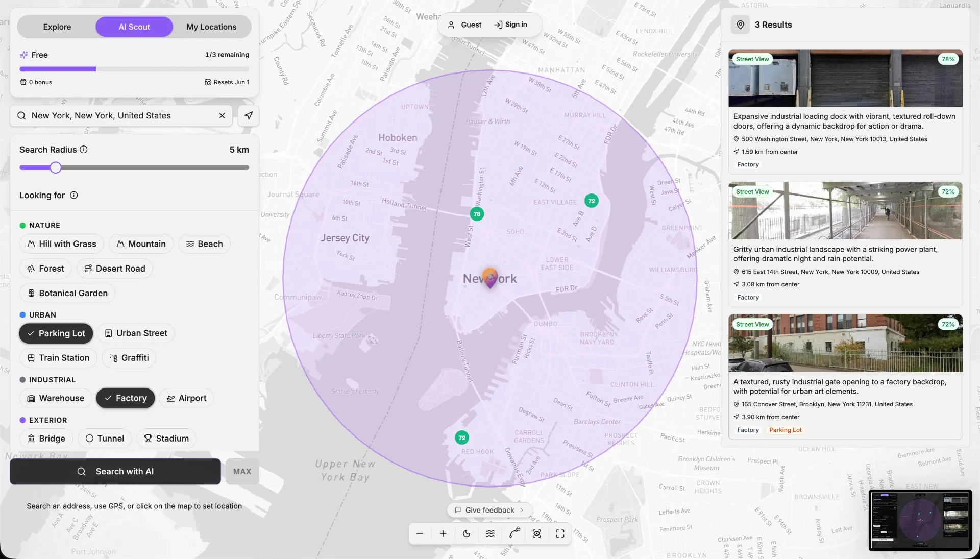Start Search with AI
The height and width of the screenshot is (559, 980).
pos(115,472)
